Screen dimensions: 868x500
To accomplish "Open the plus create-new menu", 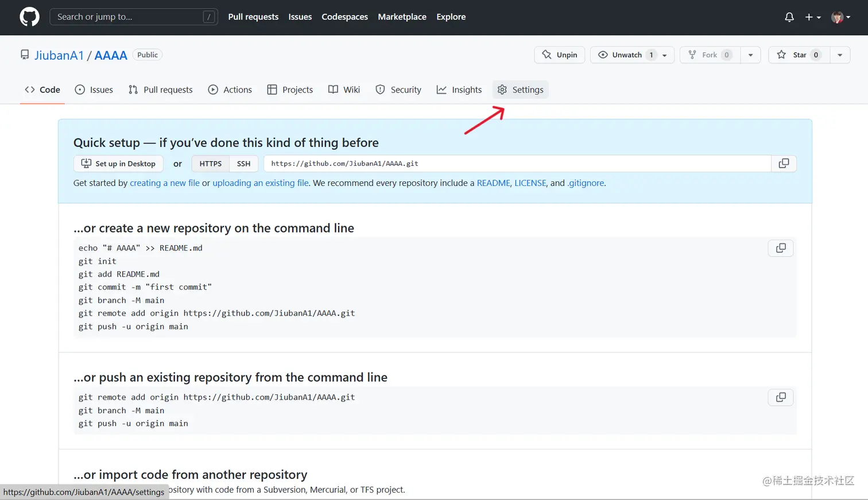I will tap(812, 17).
